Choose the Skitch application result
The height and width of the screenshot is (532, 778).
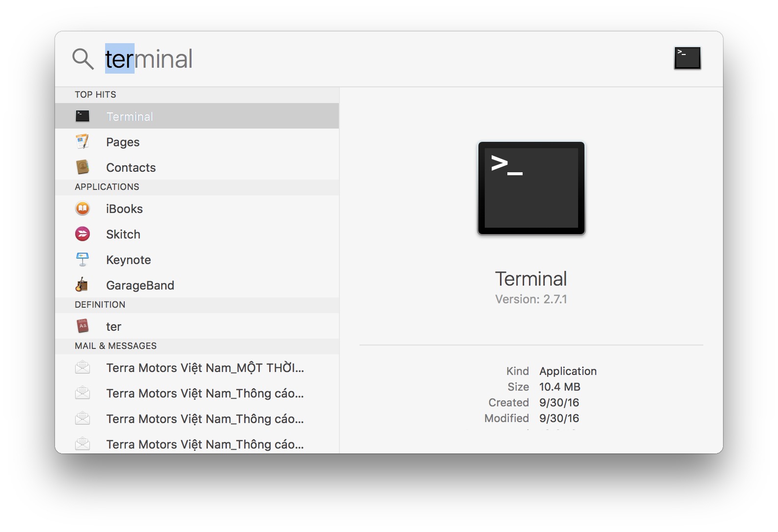point(196,234)
